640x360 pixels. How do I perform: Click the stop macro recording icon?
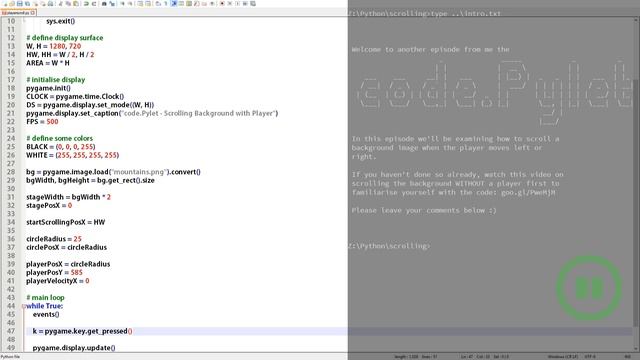click(x=229, y=4)
